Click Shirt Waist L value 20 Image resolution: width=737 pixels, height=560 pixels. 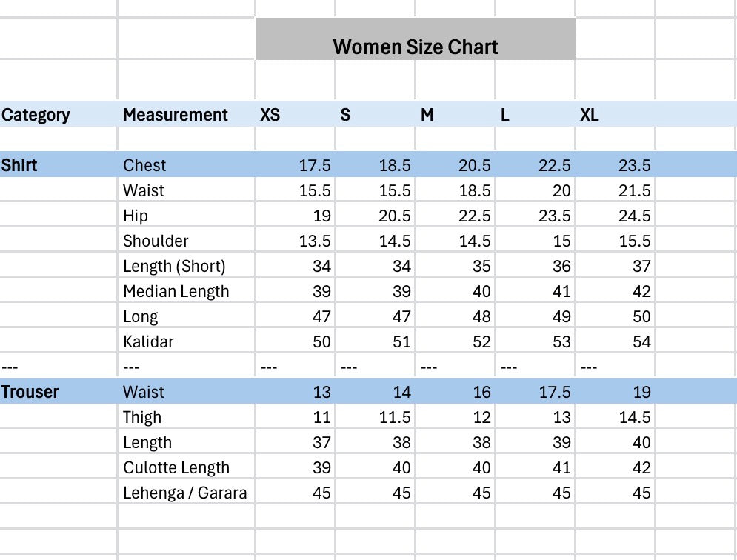[x=536, y=190]
